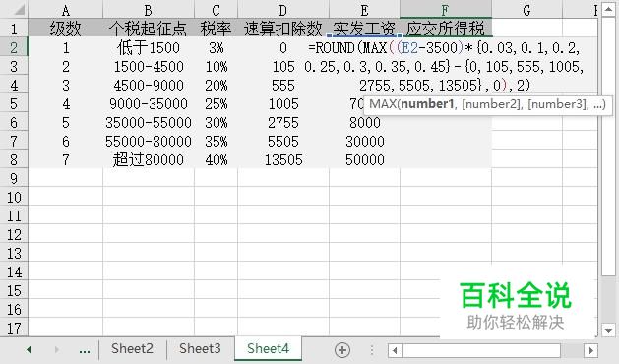Click deduction cell with 555
The image size is (619, 364).
click(x=283, y=85)
